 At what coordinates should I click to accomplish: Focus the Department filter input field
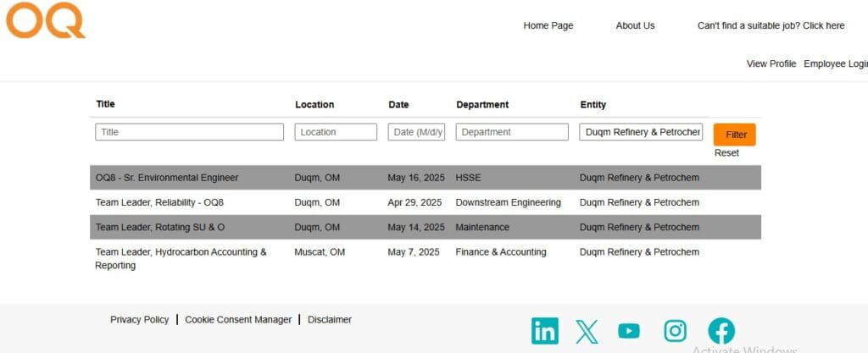[x=512, y=132]
